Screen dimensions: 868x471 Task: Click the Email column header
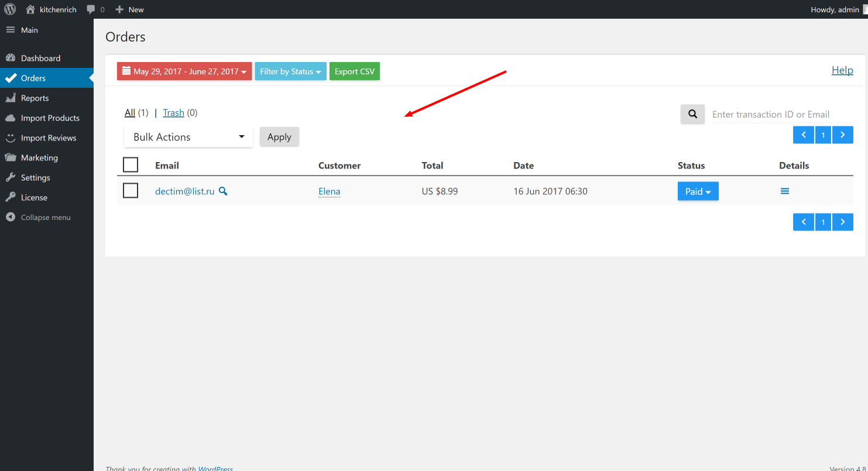tap(167, 166)
